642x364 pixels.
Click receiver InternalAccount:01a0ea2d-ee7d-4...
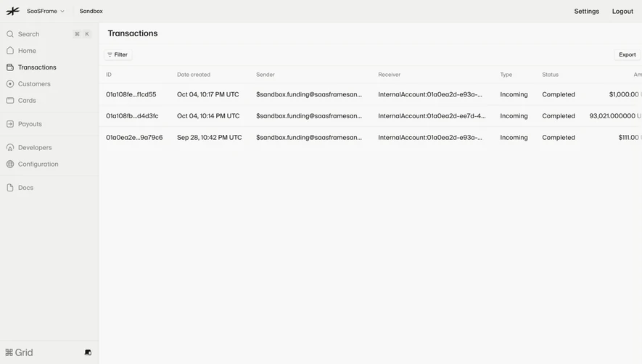(x=432, y=116)
